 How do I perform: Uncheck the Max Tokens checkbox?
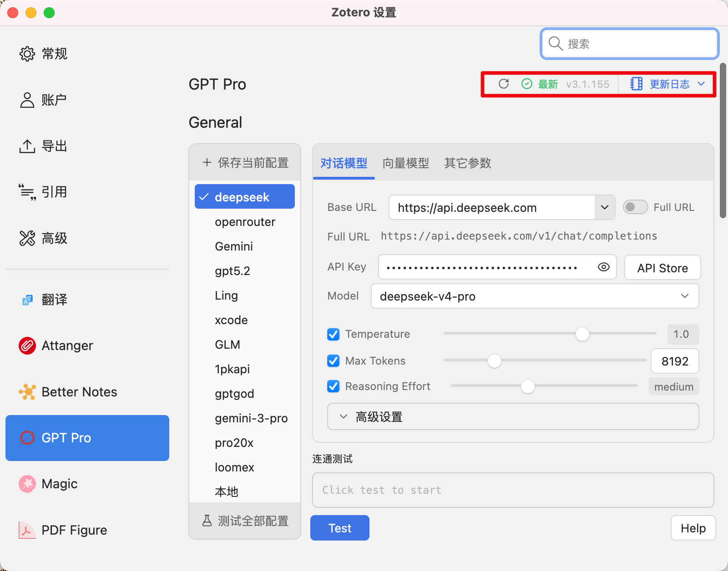[334, 361]
